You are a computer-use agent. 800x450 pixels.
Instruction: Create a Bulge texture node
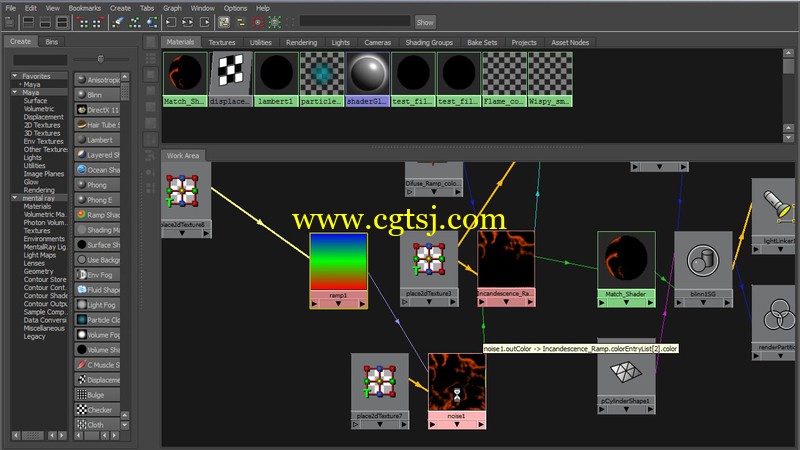(x=97, y=395)
